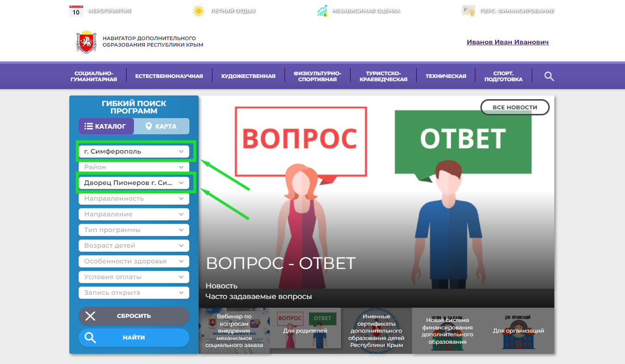Click the sun icon for Летний отдых
This screenshot has height=364, width=625.
(x=198, y=11)
